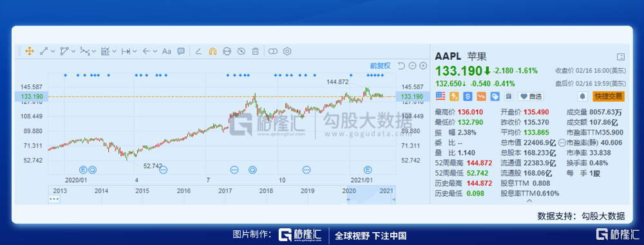Viewport: 644px width, 245px height.
Task: Reset chart view with undo arrow
Action: pos(402,66)
